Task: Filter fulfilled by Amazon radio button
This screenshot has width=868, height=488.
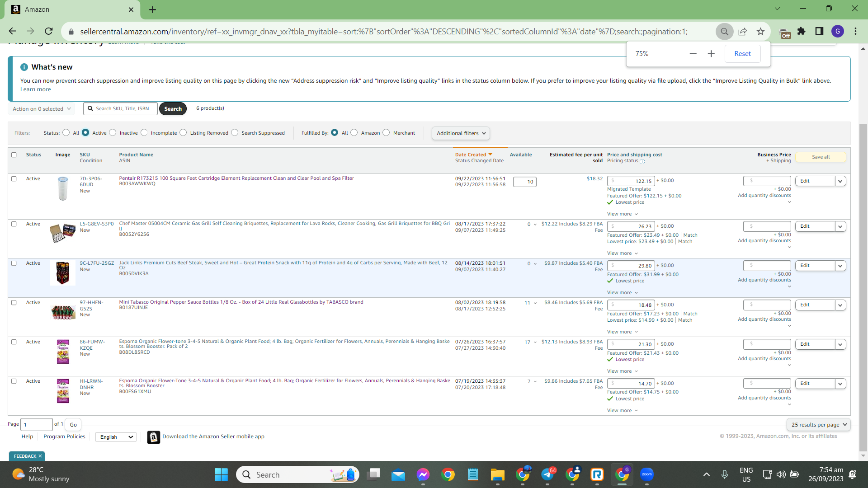Action: 354,132
